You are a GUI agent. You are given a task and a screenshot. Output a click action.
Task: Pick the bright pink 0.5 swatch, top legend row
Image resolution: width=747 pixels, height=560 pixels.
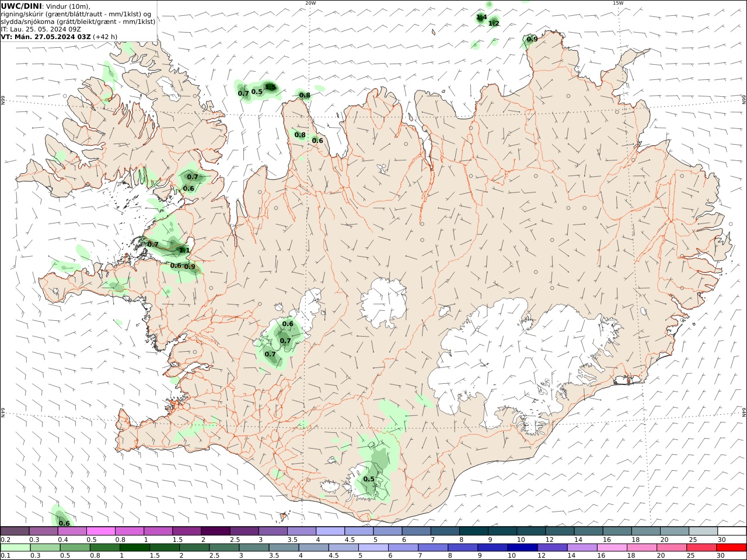(x=100, y=531)
